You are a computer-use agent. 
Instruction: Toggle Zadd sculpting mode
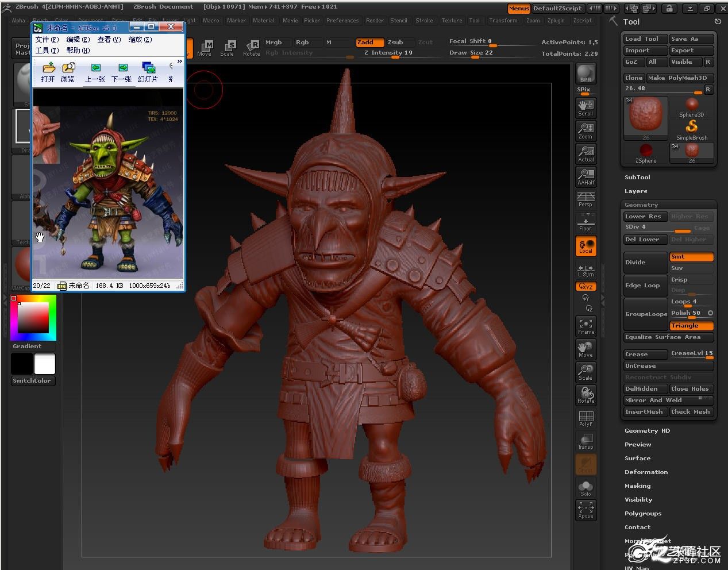pos(369,42)
